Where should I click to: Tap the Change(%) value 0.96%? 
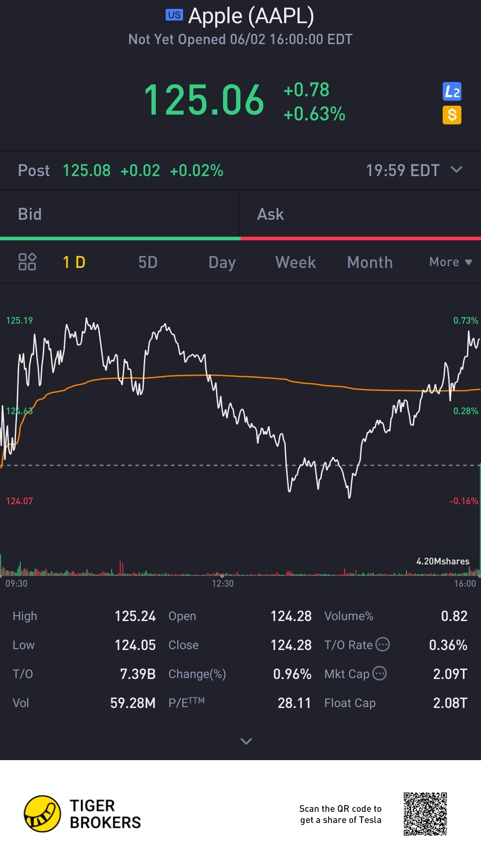point(292,674)
